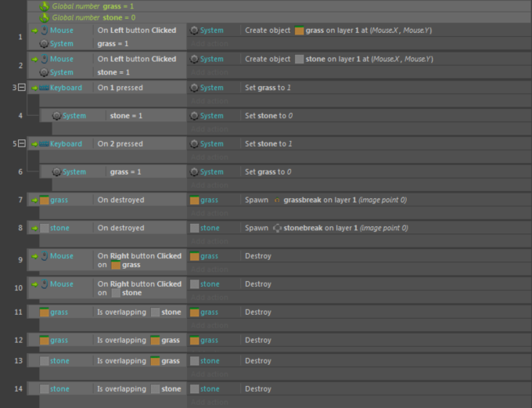532x408 pixels.
Task: Select event row number 9
Action: (20, 260)
